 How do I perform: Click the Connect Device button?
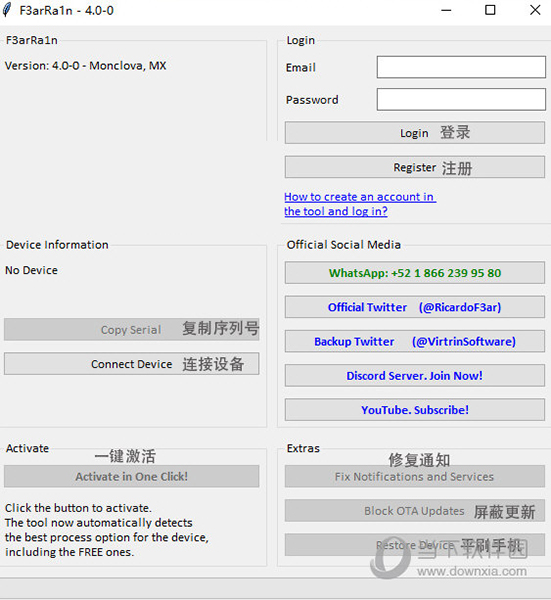click(x=132, y=364)
